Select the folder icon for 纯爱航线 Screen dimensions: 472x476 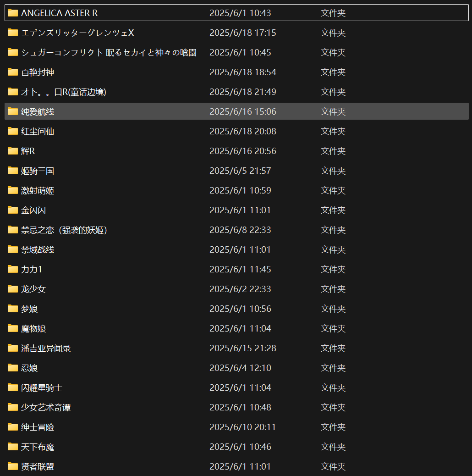pyautogui.click(x=13, y=111)
